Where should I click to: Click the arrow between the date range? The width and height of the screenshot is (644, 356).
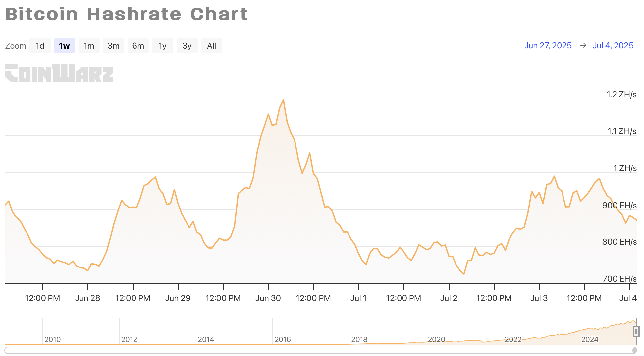[x=583, y=45]
